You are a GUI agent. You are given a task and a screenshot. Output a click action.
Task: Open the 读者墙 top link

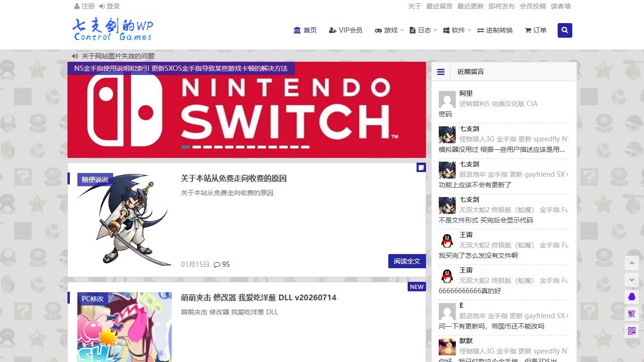(560, 6)
